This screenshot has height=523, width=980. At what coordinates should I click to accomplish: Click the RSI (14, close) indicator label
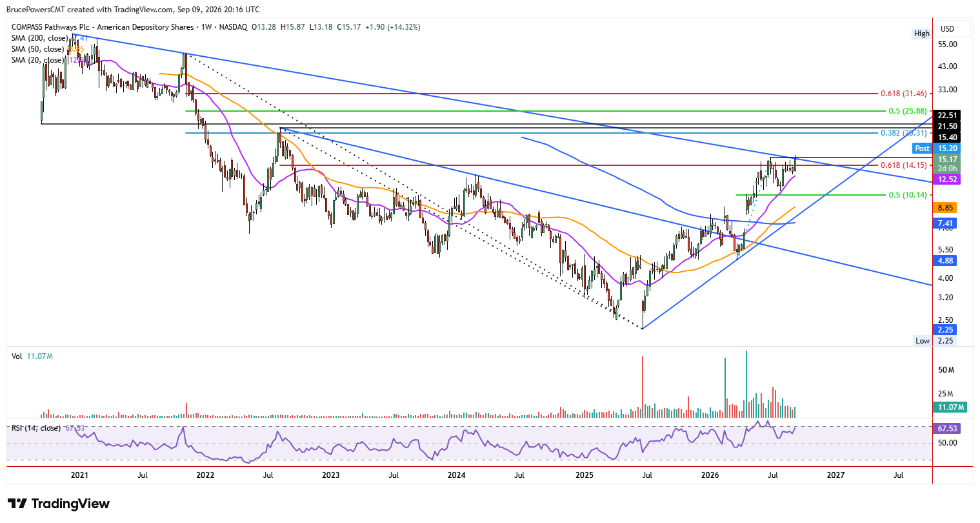(36, 428)
